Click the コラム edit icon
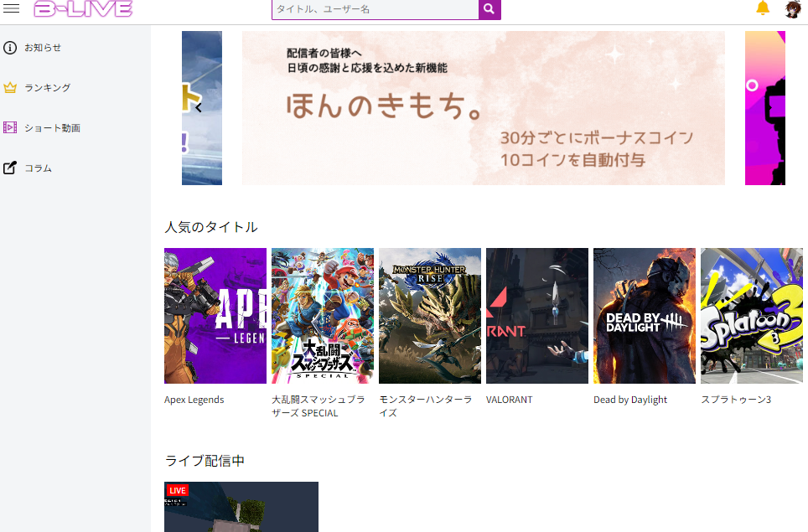 click(10, 168)
